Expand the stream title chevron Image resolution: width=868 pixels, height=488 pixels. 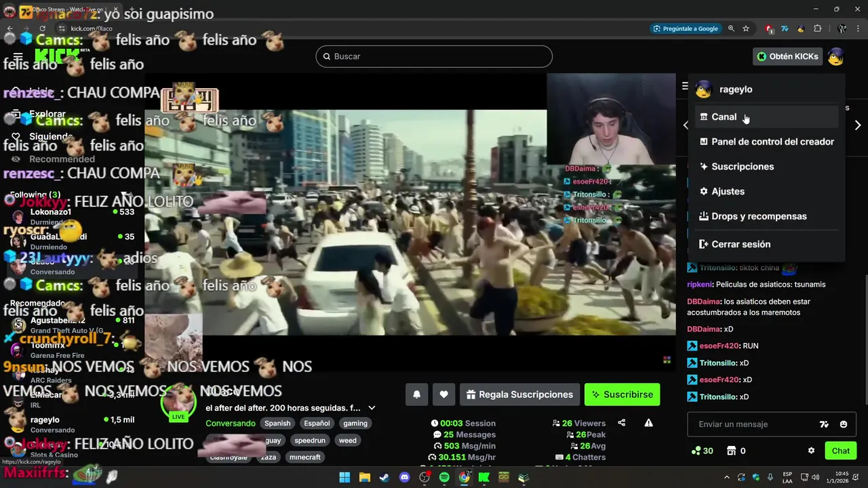[372, 408]
